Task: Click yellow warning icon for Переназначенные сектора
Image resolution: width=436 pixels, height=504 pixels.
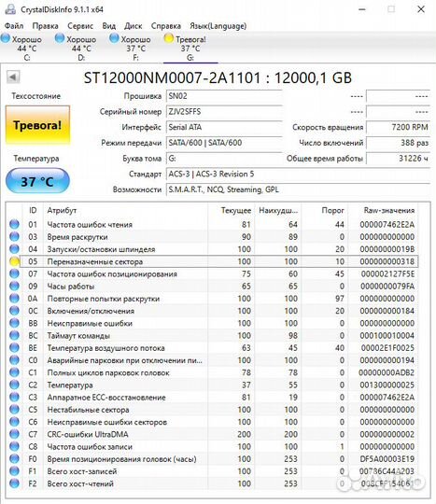Action: tap(14, 261)
